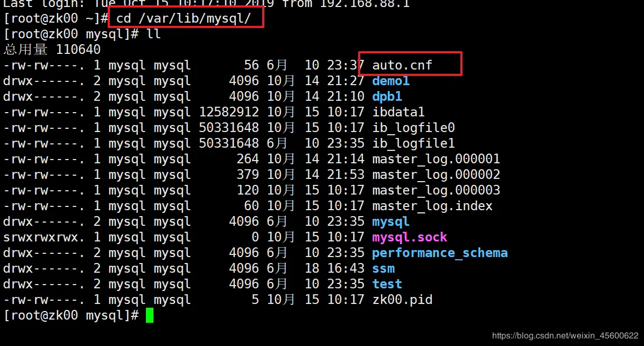Click size 120 of master_log.000003

coord(248,190)
